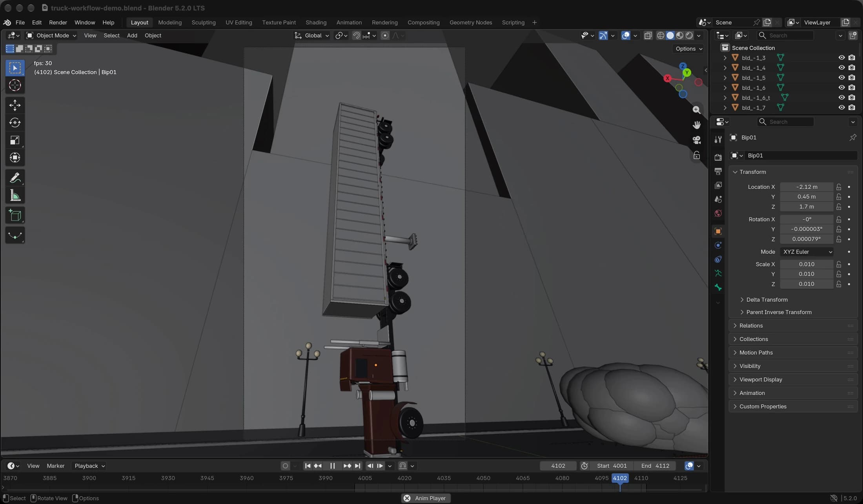Image resolution: width=863 pixels, height=504 pixels.
Task: Click the viewport Options button
Action: coord(689,49)
